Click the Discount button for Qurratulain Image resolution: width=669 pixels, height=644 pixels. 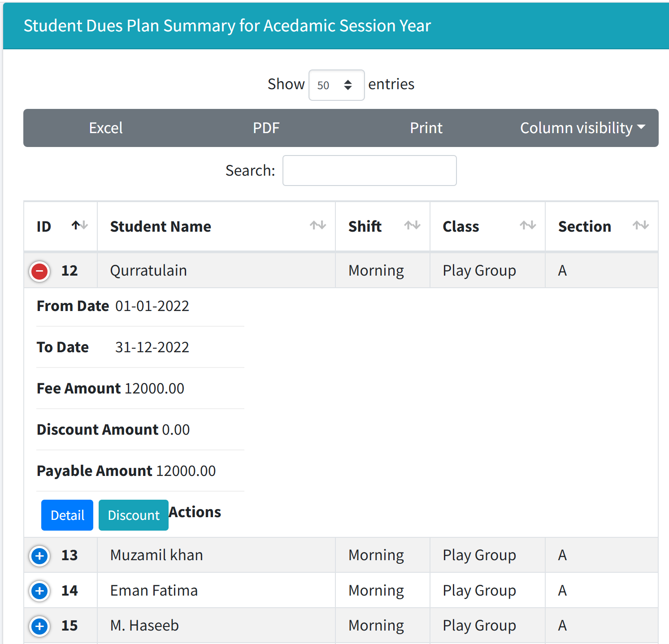coord(134,515)
